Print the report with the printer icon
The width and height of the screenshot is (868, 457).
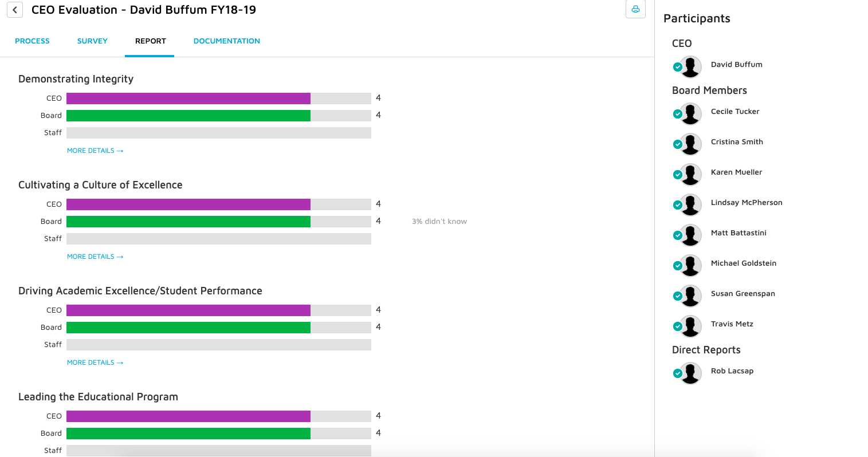[x=635, y=9]
